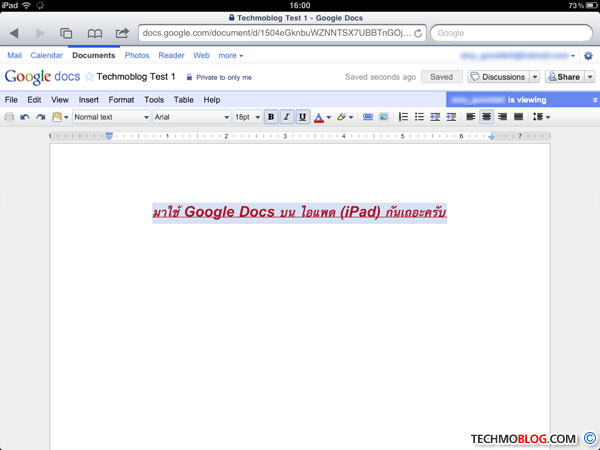Click the Discussions button
The image size is (600, 450).
(499, 77)
